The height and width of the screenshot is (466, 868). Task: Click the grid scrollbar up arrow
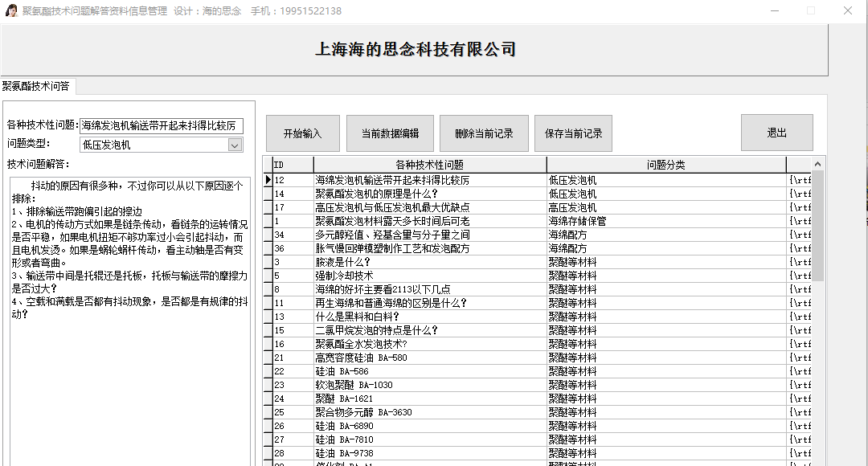pos(818,165)
